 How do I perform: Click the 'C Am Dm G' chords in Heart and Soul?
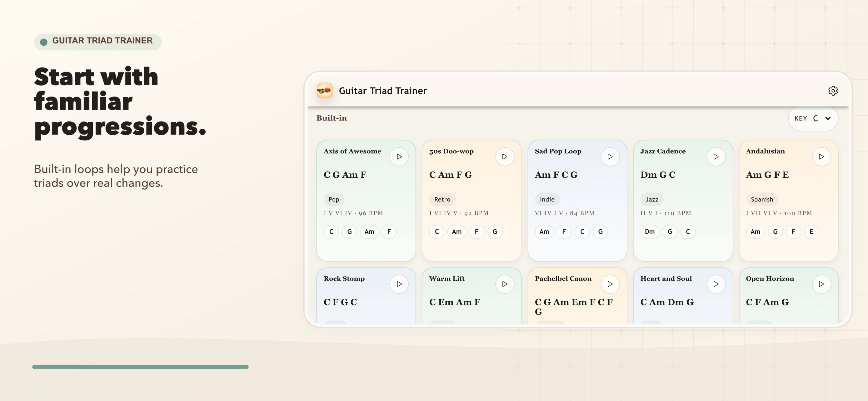tap(667, 302)
